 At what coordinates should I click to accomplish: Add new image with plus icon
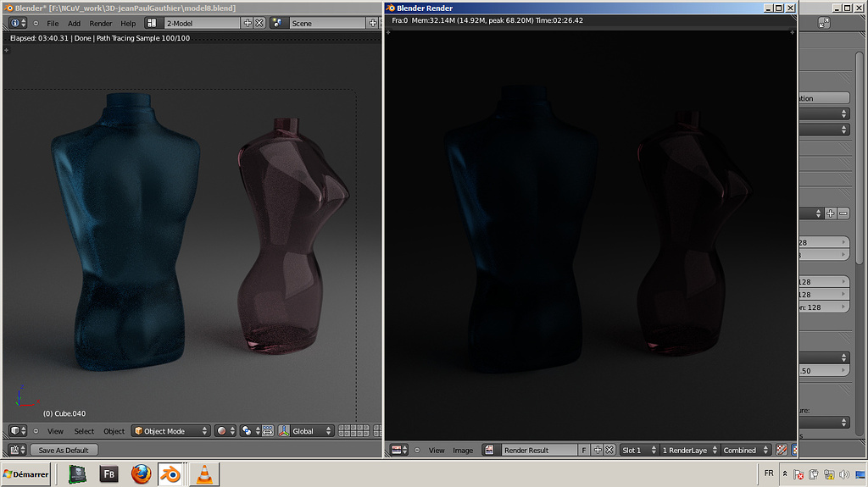(x=598, y=450)
